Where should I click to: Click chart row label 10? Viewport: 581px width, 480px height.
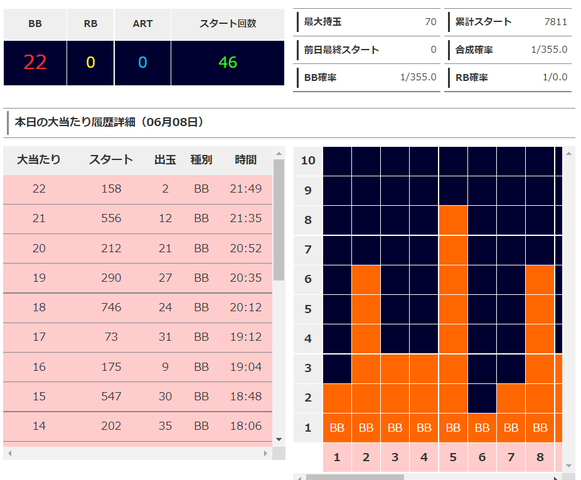[308, 160]
